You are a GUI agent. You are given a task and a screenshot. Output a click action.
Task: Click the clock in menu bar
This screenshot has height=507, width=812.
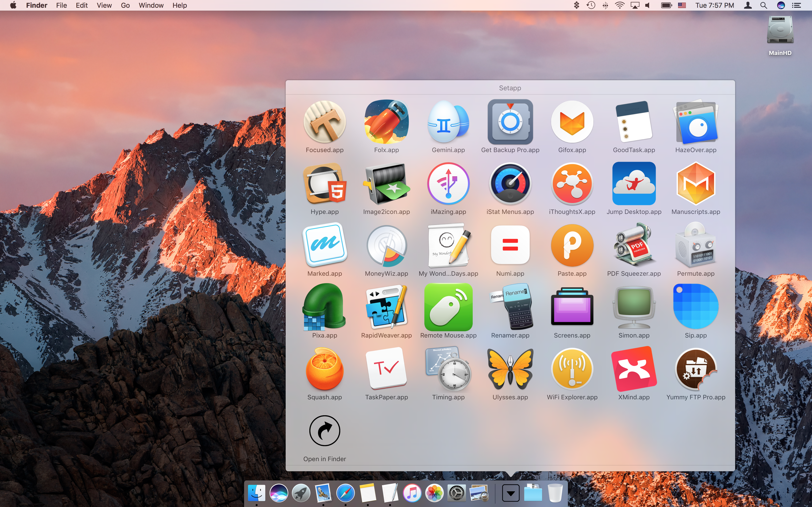[716, 5]
